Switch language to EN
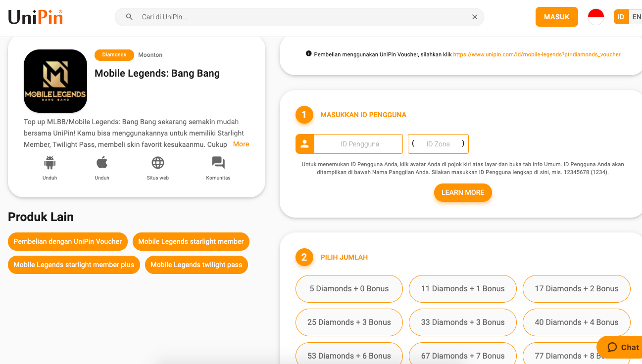Screen dimensions: 642x364 click(636, 17)
